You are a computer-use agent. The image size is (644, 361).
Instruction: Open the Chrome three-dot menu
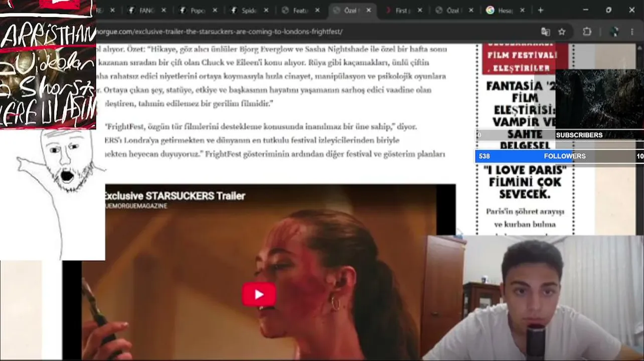pos(632,32)
